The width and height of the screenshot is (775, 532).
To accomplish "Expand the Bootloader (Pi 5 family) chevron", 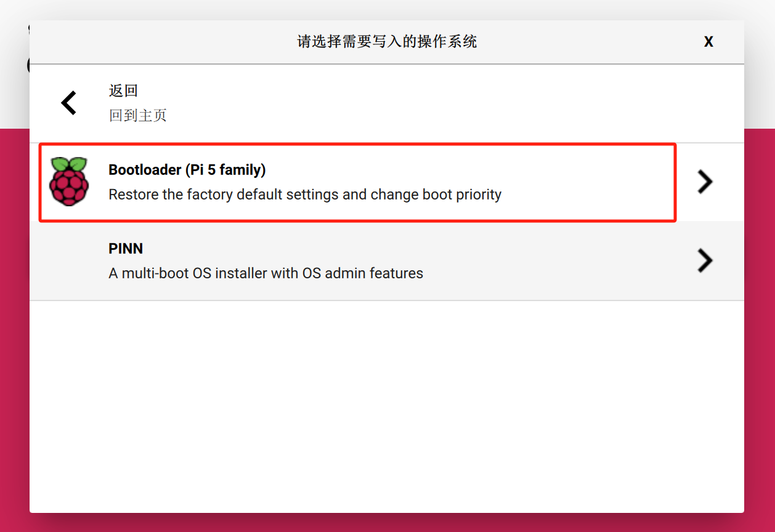I will point(705,182).
